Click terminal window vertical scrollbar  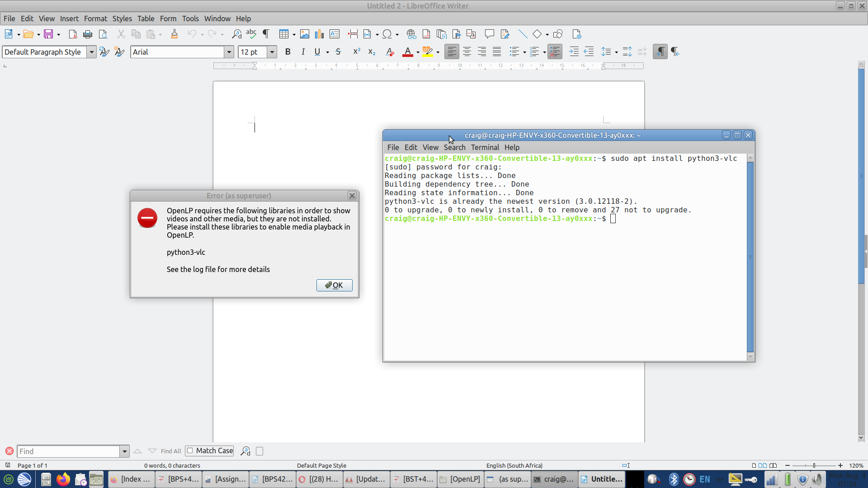tap(750, 257)
